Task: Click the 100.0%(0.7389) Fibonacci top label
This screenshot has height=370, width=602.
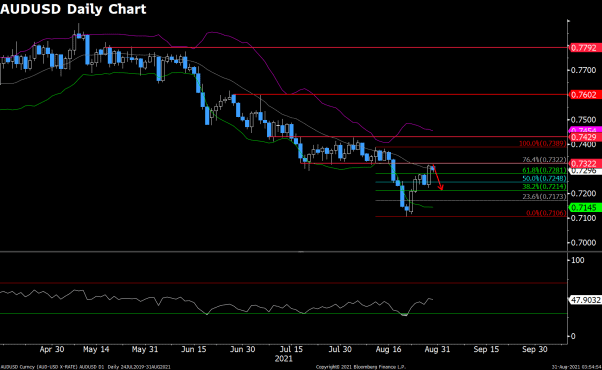Action: (542, 144)
